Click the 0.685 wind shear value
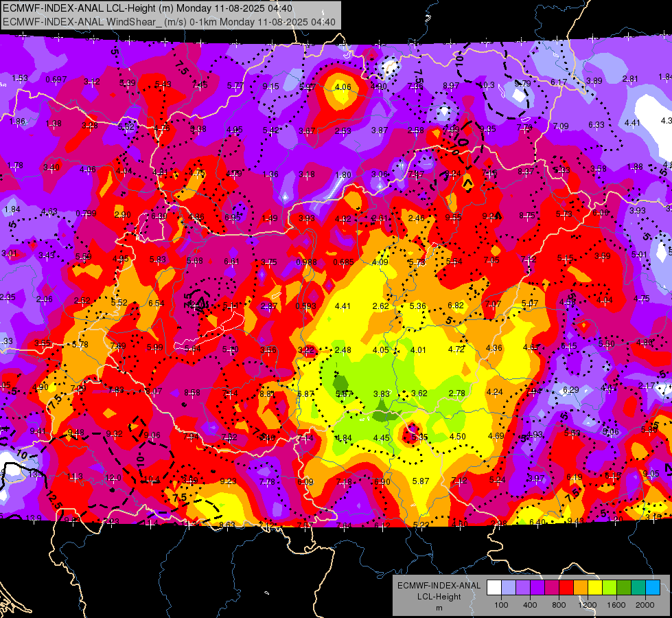The image size is (672, 618). [344, 262]
